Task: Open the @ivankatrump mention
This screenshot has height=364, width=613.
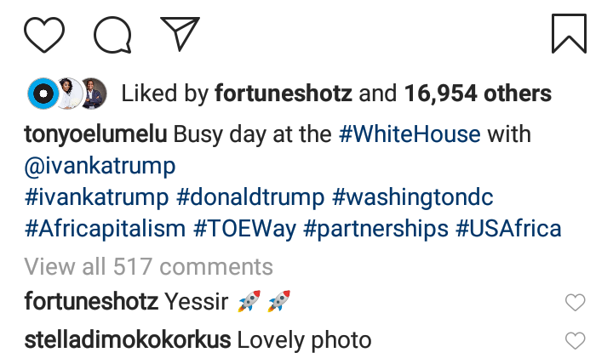Action: pyautogui.click(x=100, y=167)
